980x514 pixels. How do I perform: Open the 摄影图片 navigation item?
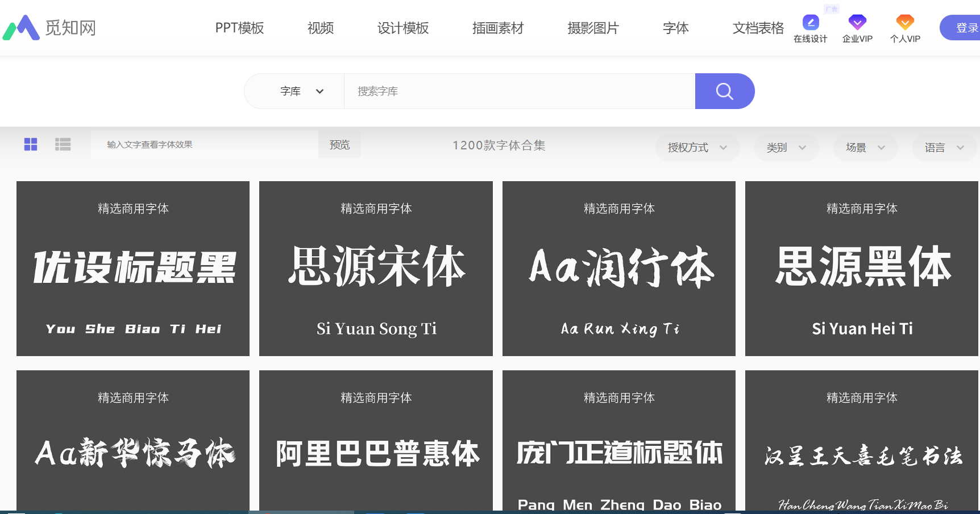593,28
